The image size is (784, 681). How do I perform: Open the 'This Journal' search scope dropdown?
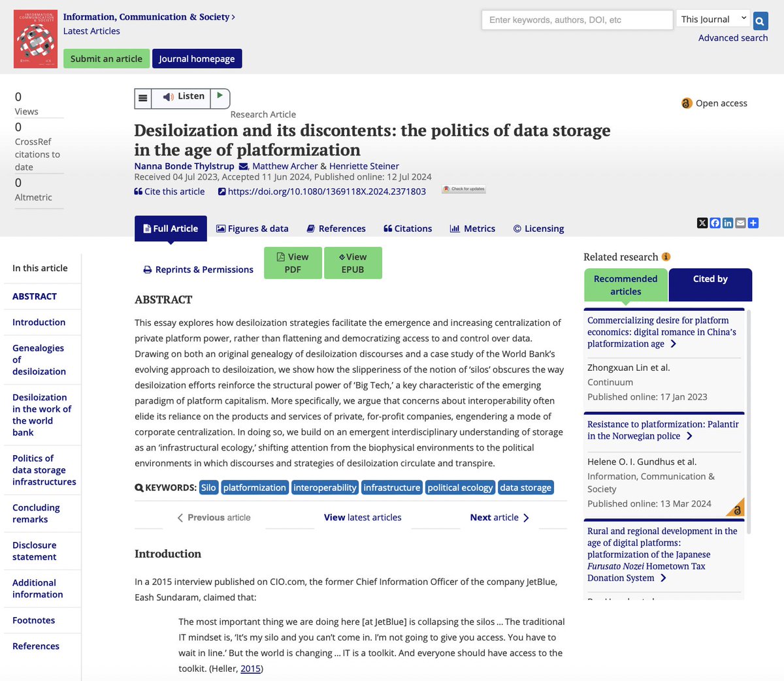pos(713,20)
